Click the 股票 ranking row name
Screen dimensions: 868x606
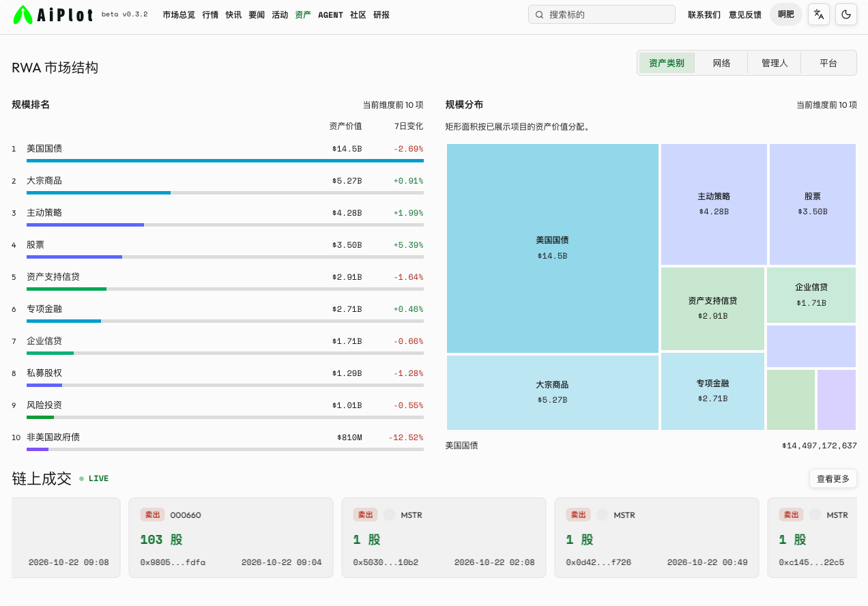click(x=35, y=244)
